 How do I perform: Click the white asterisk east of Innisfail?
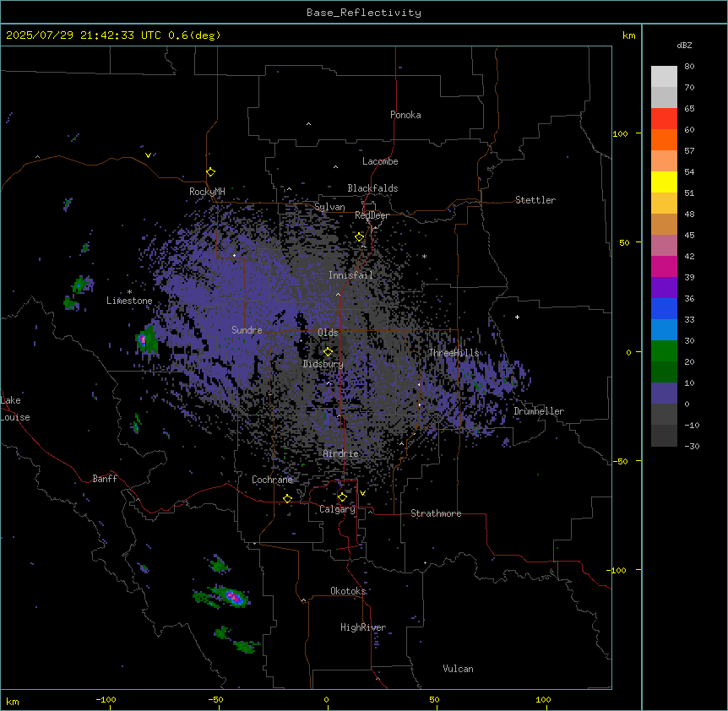[x=424, y=256]
